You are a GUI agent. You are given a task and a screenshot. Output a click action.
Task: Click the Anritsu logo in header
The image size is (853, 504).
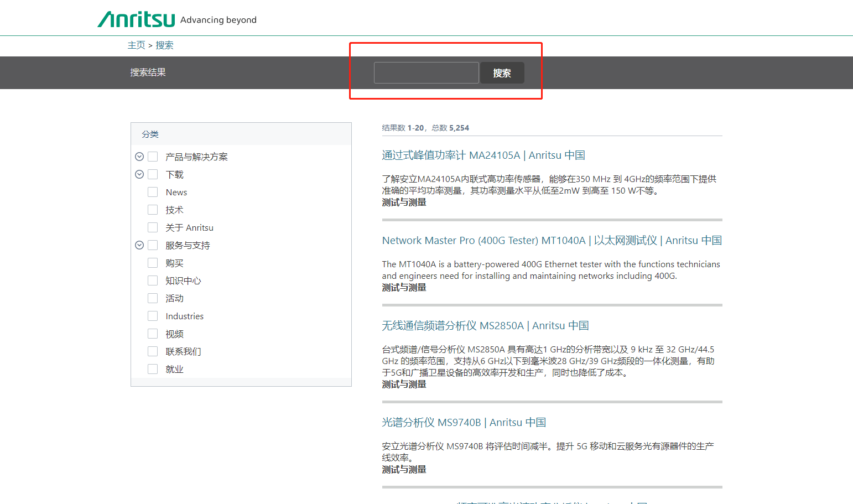pyautogui.click(x=137, y=19)
